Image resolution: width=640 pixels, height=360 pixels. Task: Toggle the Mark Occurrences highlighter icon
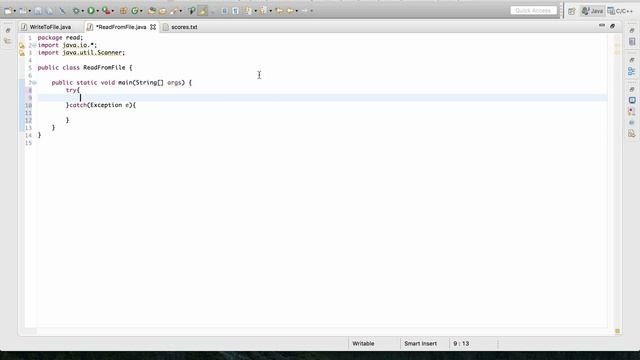click(202, 11)
